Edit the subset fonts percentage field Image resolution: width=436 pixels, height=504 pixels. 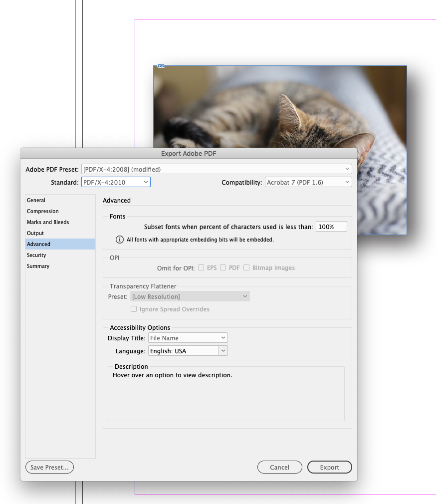point(331,226)
